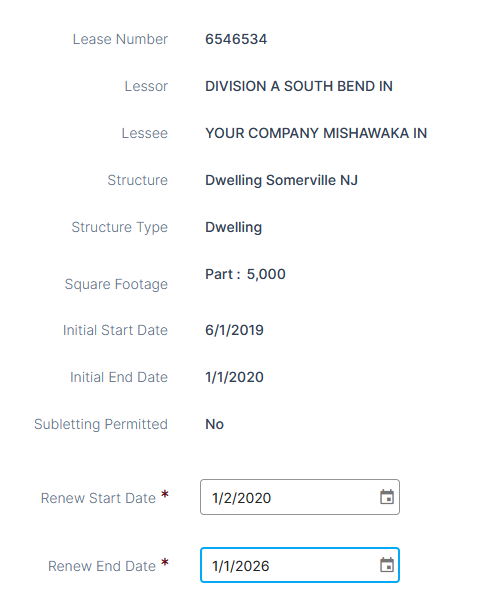Viewport: 504px width, 616px height.
Task: Click the Lessor value DIVISION A SOUTH BEND IN
Action: click(299, 86)
